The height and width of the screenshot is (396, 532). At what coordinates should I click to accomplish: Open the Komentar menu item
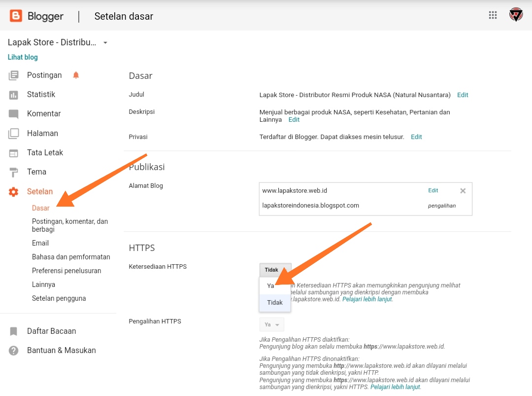[44, 114]
